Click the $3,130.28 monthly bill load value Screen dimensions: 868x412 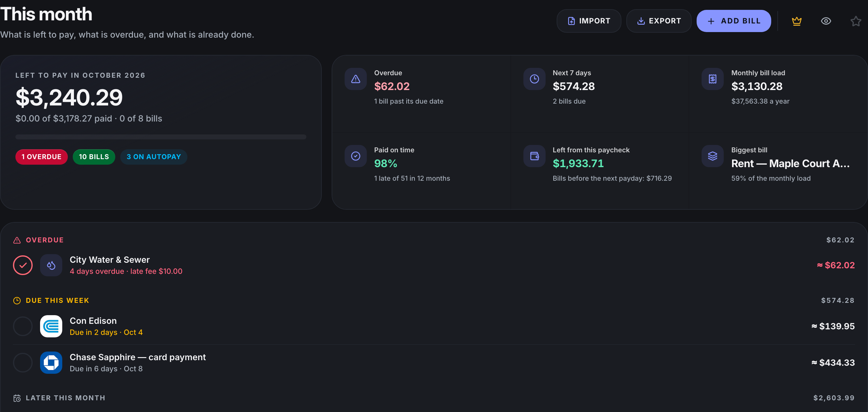coord(757,86)
